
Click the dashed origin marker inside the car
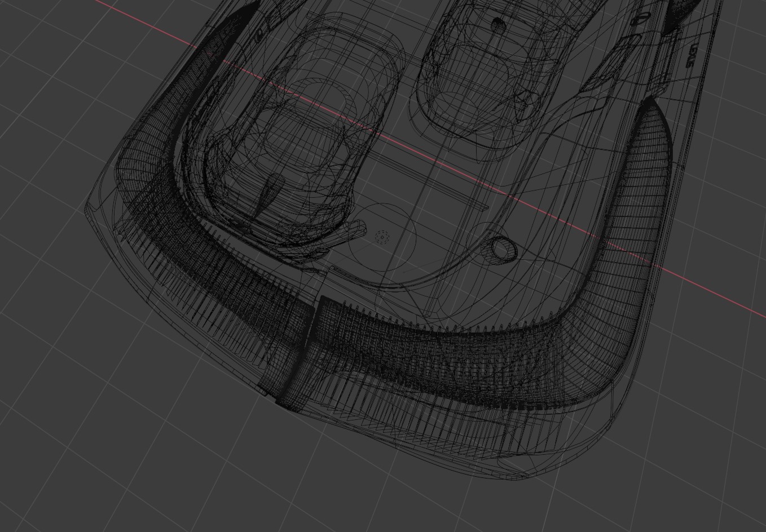(x=382, y=237)
